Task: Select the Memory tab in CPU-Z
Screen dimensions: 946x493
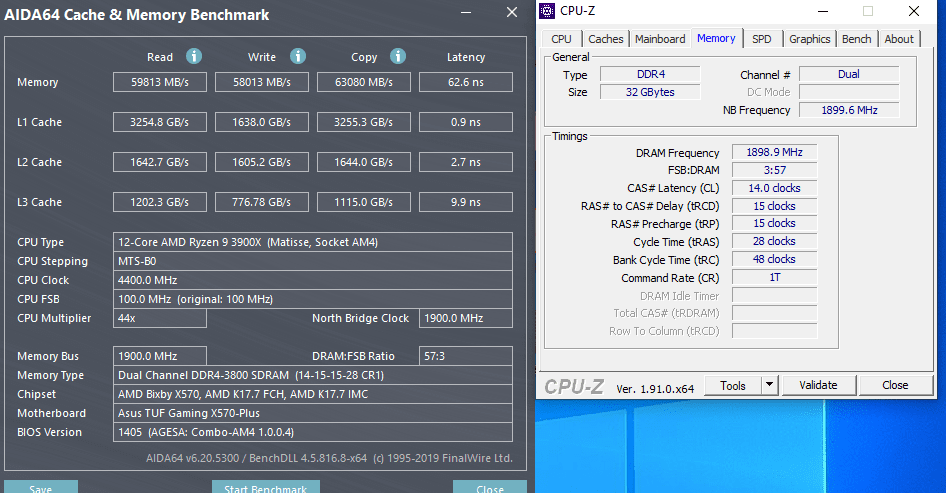Action: point(716,38)
